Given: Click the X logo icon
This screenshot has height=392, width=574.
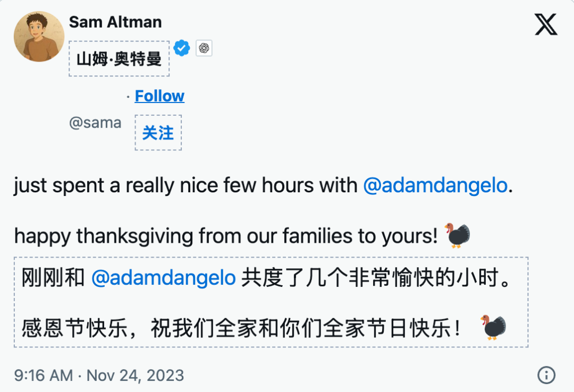Looking at the screenshot, I should pyautogui.click(x=546, y=24).
